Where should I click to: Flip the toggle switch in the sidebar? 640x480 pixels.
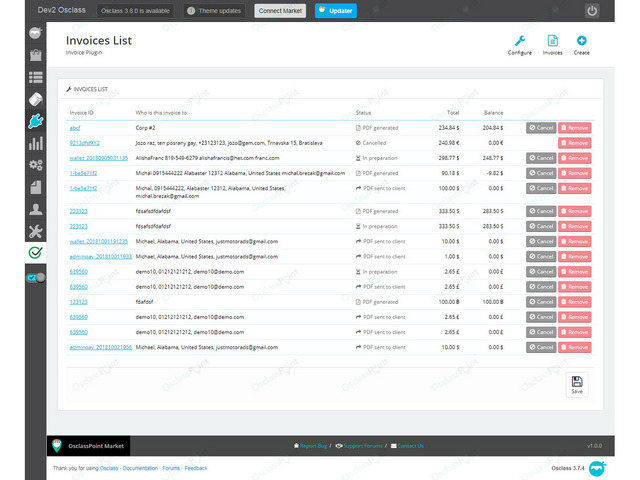pos(36,278)
